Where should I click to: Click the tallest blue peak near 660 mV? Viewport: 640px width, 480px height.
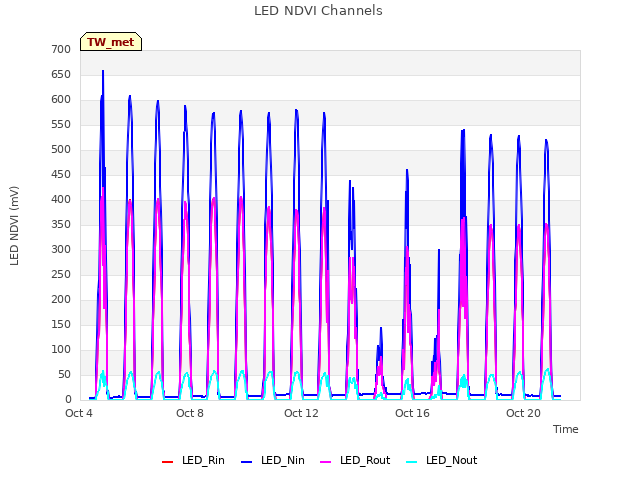pos(103,71)
